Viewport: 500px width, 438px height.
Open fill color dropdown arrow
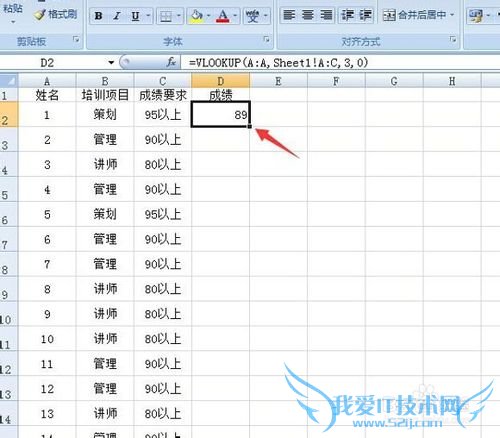[x=209, y=16]
